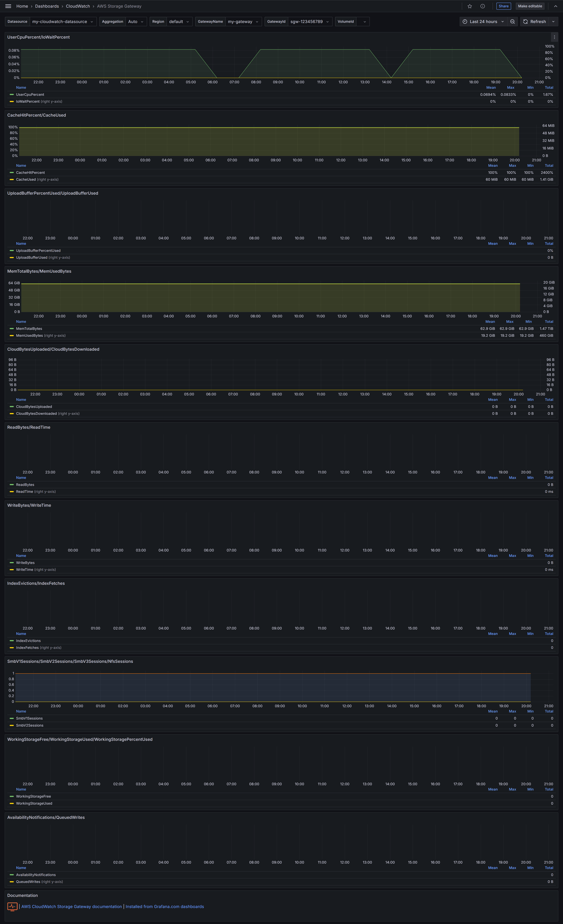Sort SmbV1Sessions legend by Name column

[21, 711]
